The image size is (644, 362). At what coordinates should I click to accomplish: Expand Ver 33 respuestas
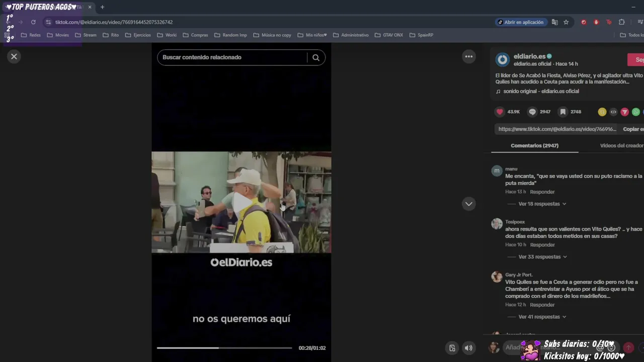pyautogui.click(x=543, y=257)
